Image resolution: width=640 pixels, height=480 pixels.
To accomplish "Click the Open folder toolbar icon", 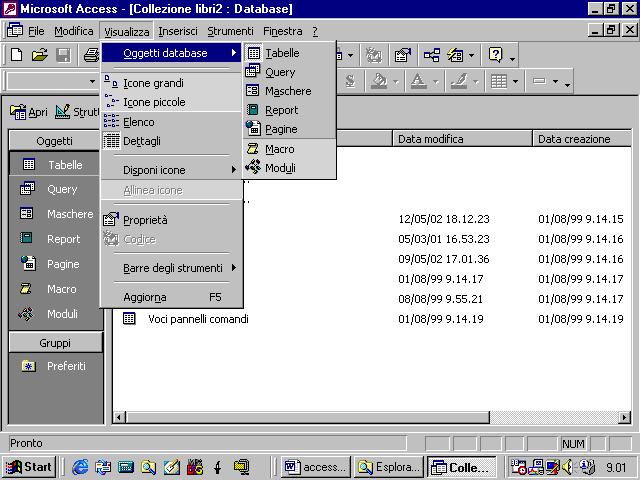I will (40, 55).
